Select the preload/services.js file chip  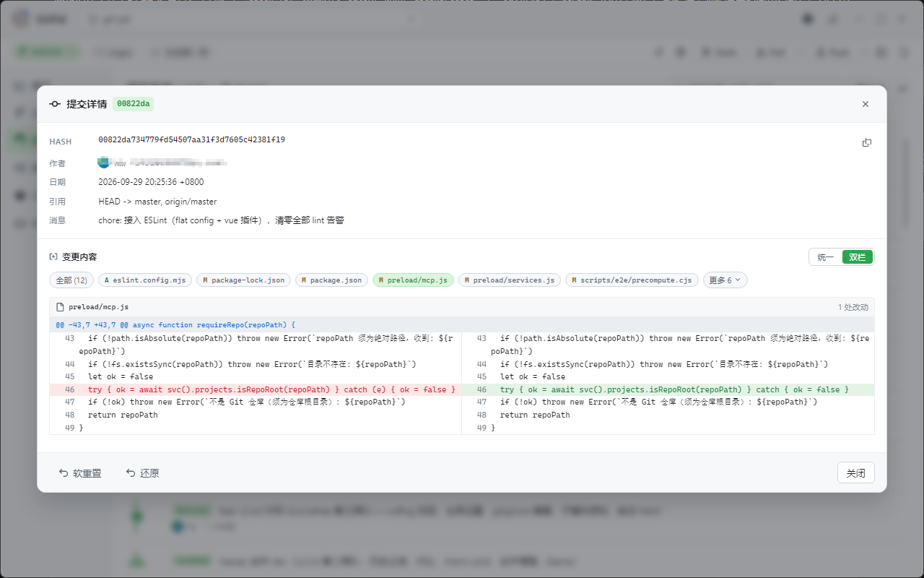509,280
